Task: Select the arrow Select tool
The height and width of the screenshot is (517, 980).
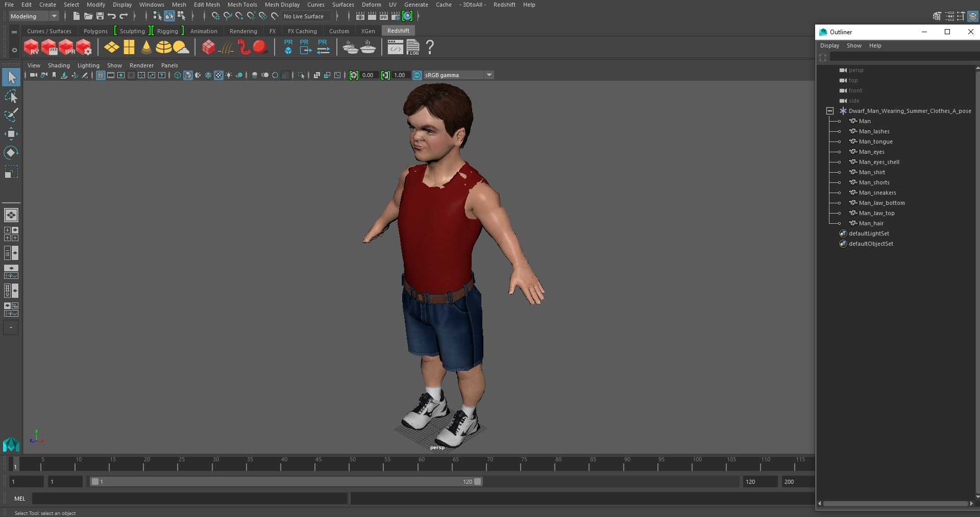Action: point(11,78)
